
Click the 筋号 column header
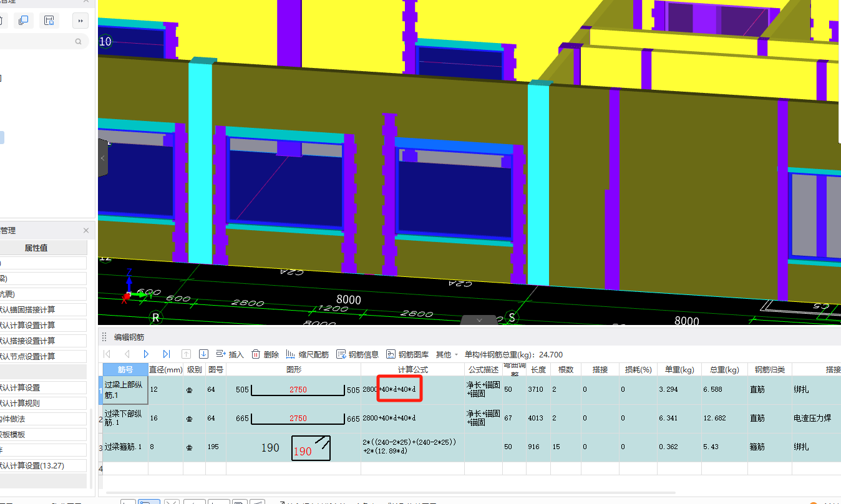(125, 369)
